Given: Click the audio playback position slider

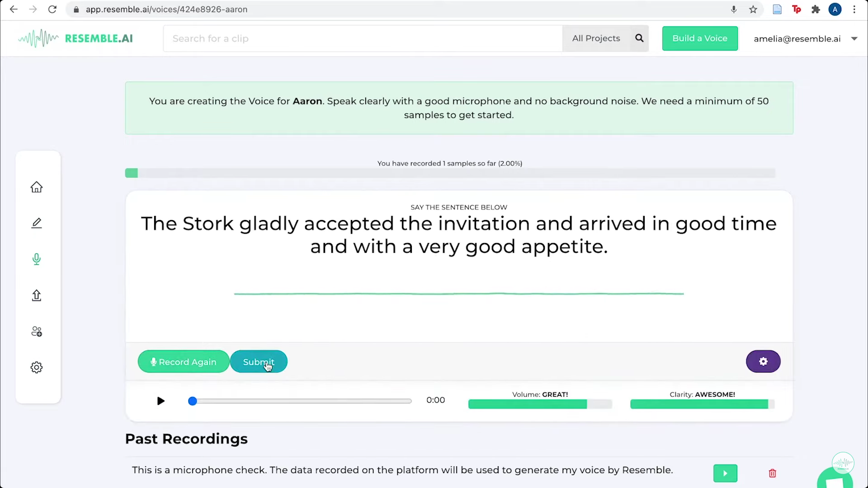Looking at the screenshot, I should point(301,401).
